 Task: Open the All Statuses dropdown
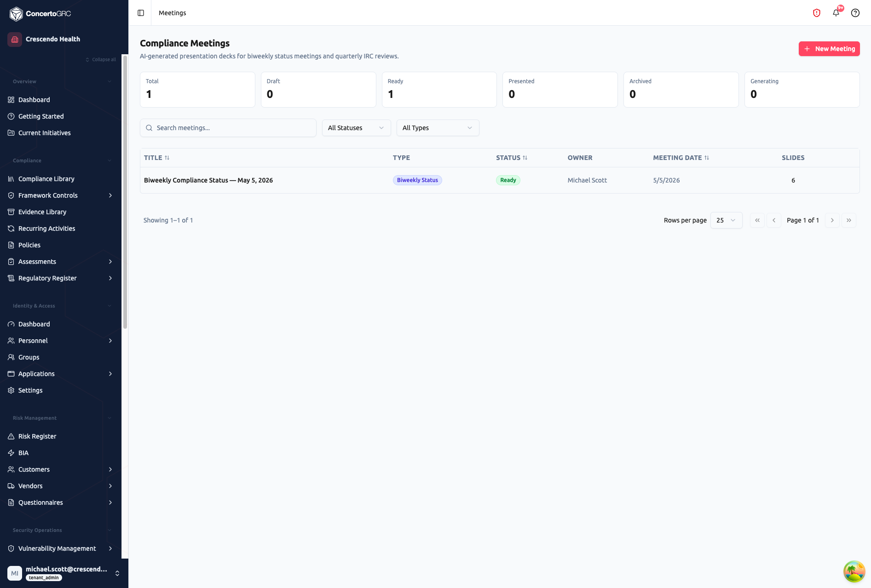coord(356,128)
